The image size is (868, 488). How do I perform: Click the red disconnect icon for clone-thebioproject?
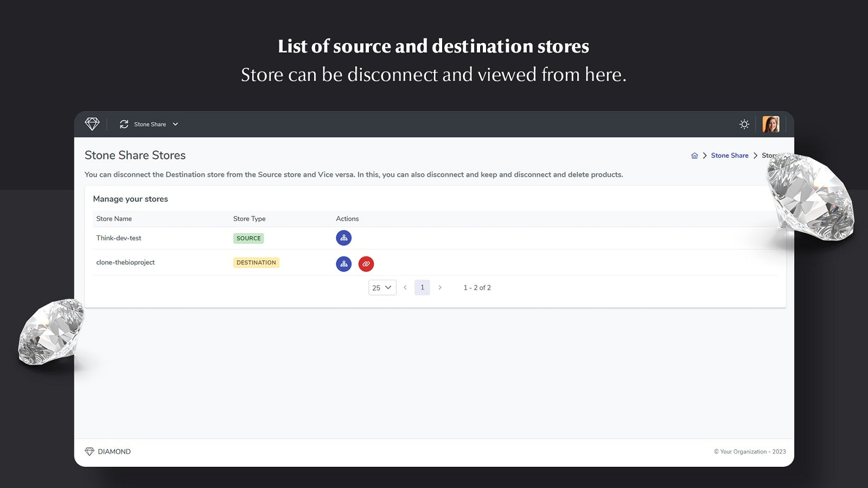(x=366, y=264)
